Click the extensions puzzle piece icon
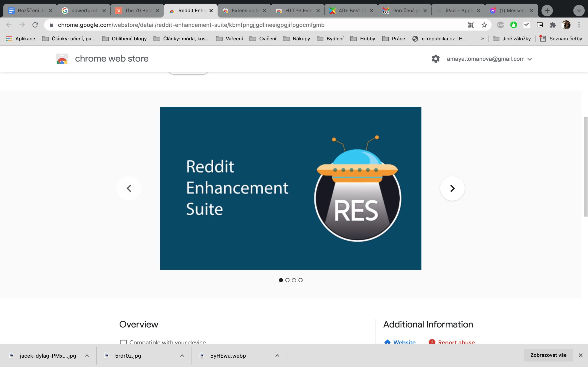This screenshot has height=367, width=588. (553, 25)
